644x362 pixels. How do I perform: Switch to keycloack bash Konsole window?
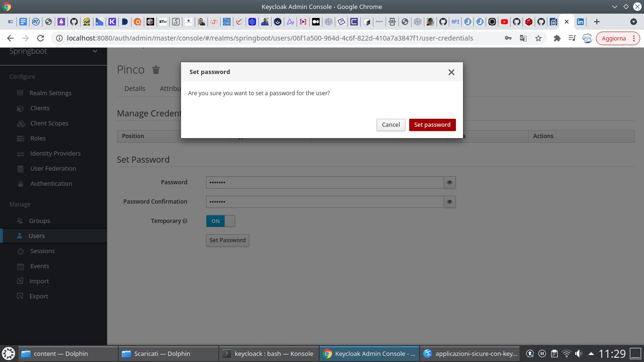(269, 354)
